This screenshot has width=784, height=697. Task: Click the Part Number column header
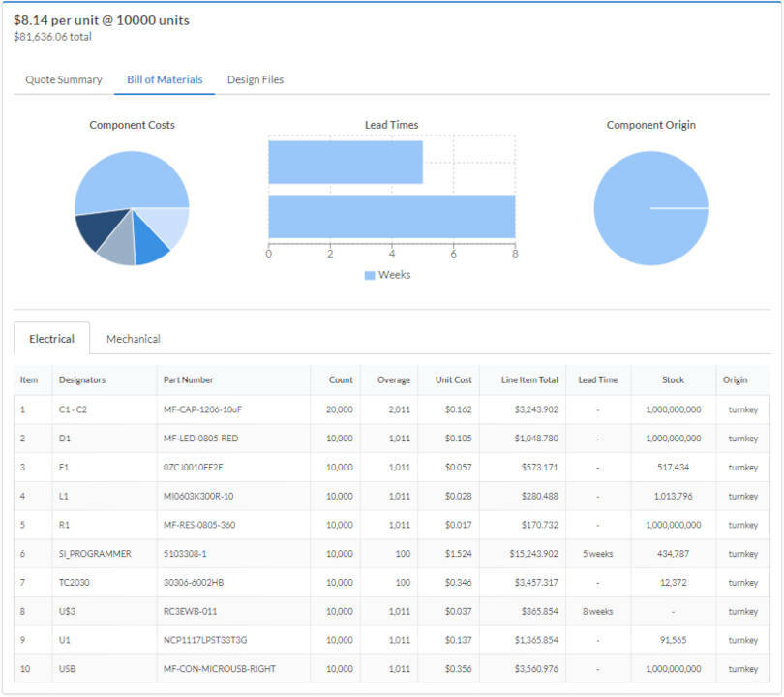pos(189,380)
